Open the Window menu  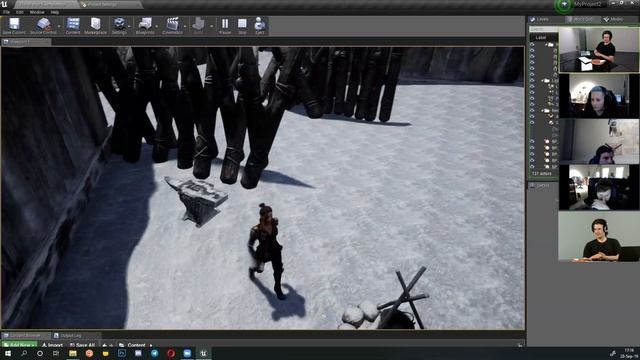[37, 12]
